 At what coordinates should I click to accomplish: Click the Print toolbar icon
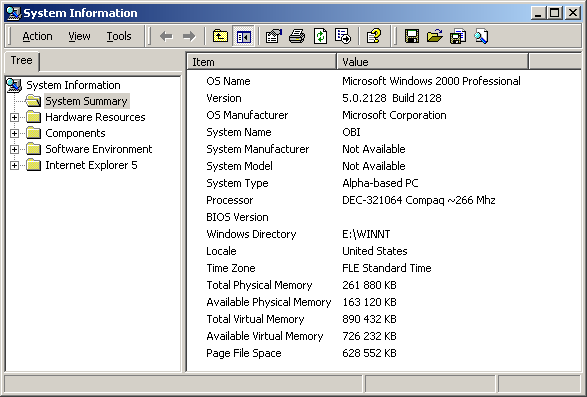tap(297, 36)
